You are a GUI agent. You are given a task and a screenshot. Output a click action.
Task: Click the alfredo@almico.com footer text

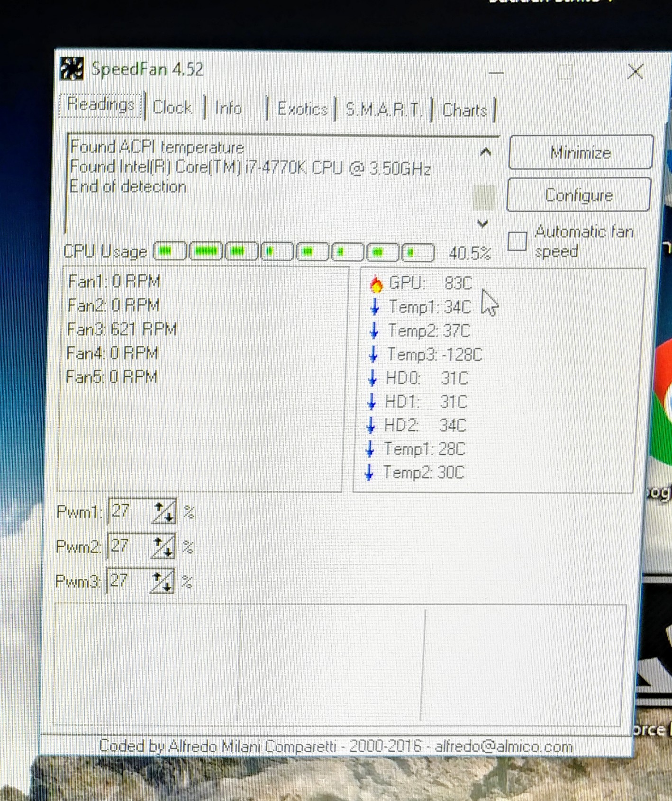(x=503, y=747)
